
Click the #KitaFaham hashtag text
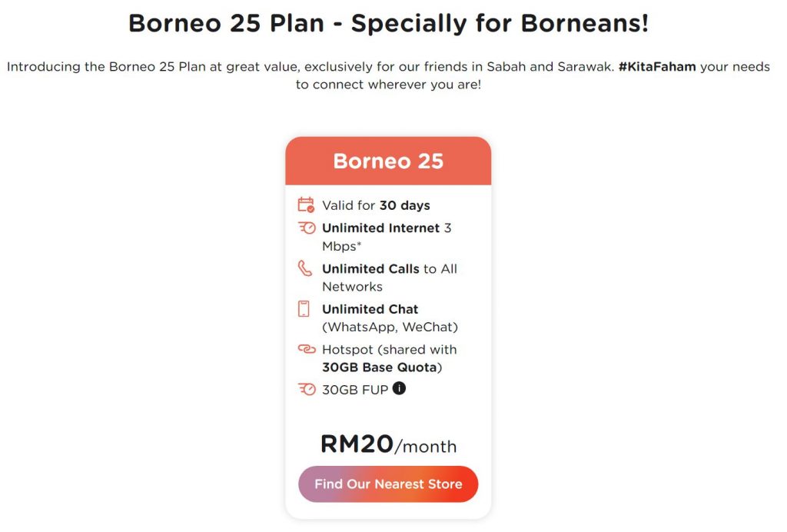657,67
